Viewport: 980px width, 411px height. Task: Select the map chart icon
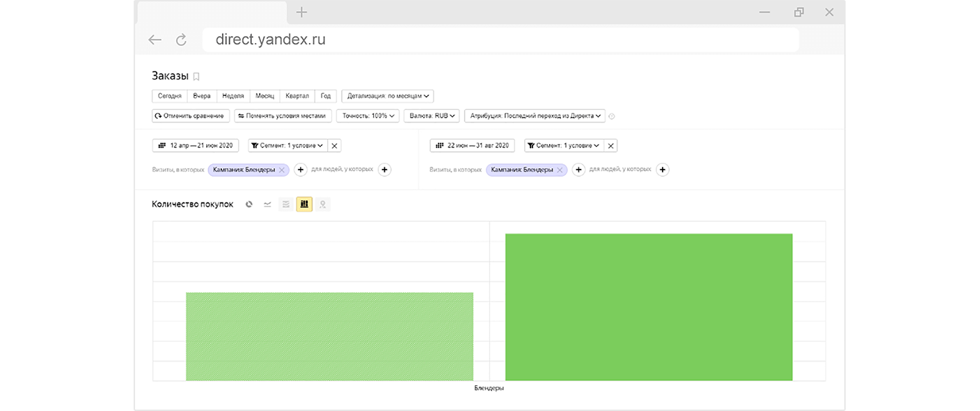(323, 204)
